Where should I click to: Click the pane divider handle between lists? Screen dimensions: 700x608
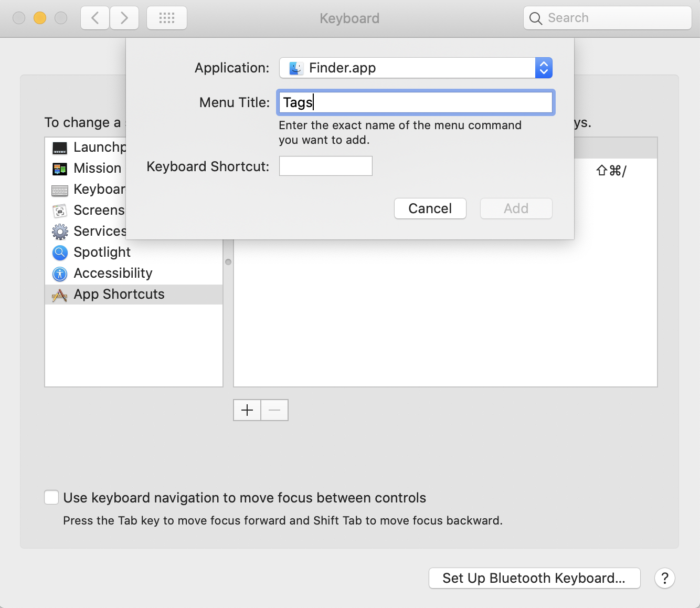tap(228, 262)
